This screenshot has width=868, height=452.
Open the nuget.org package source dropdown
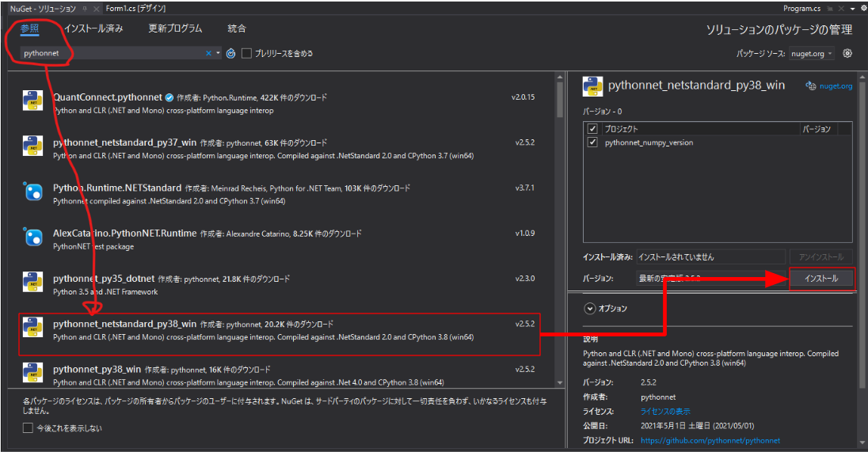click(812, 54)
